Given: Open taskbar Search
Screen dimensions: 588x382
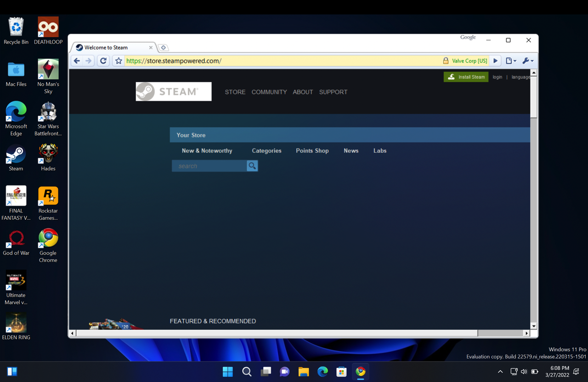Looking at the screenshot, I should (247, 371).
